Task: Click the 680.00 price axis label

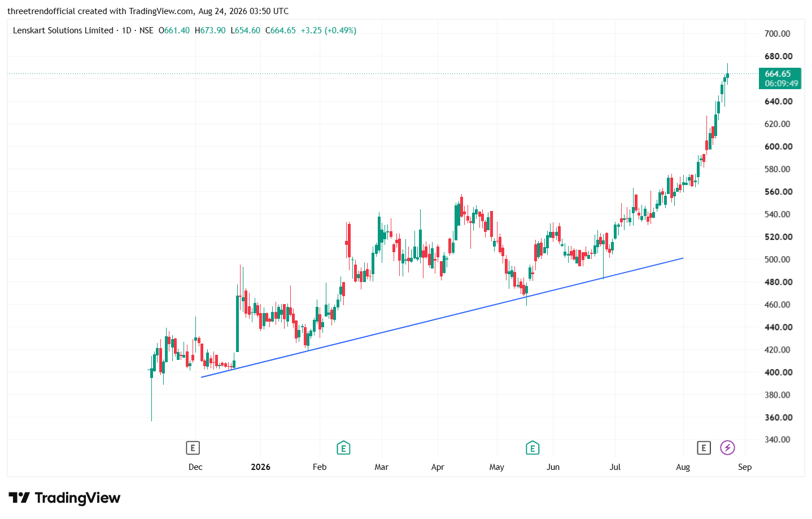Action: coord(779,56)
